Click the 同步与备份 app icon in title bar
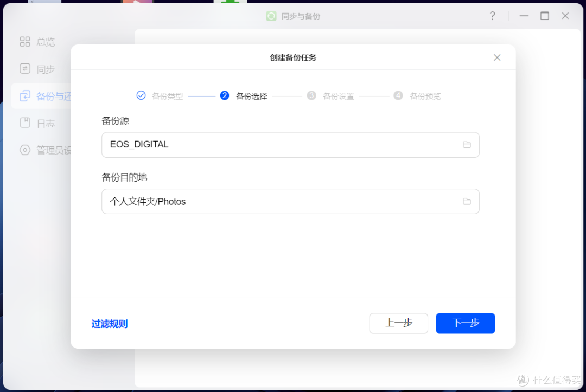The image size is (586, 392). (x=271, y=16)
